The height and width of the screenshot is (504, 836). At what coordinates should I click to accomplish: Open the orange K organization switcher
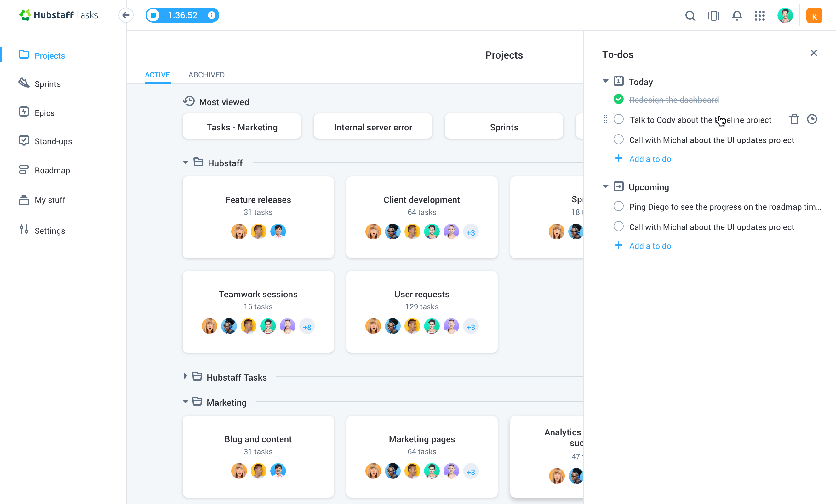pos(814,16)
